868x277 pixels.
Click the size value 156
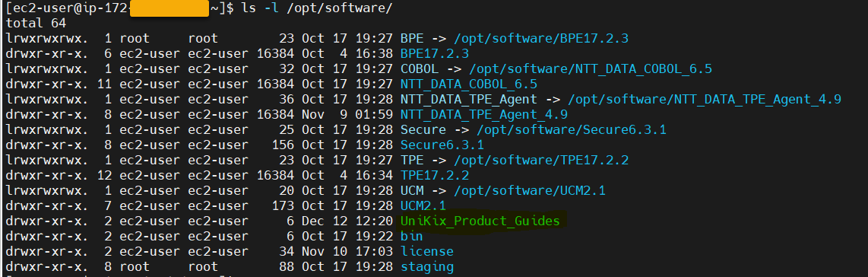[284, 145]
